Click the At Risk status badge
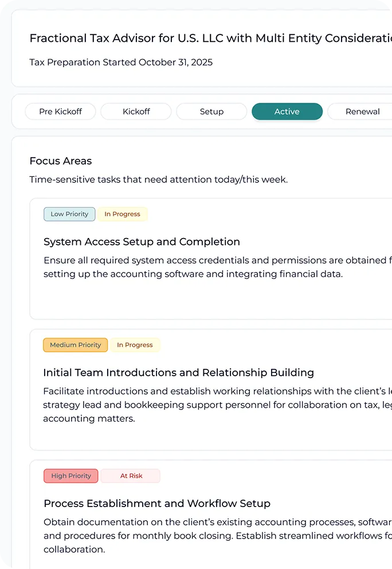 131,476
